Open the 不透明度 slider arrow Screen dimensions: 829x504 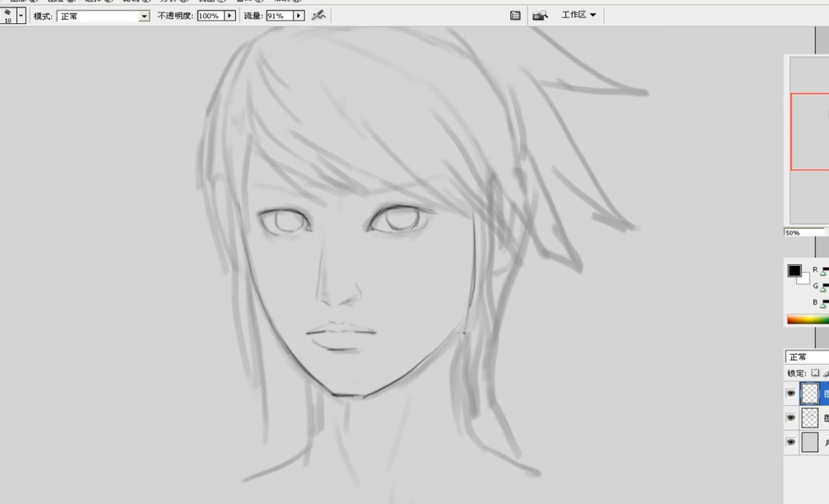(230, 15)
